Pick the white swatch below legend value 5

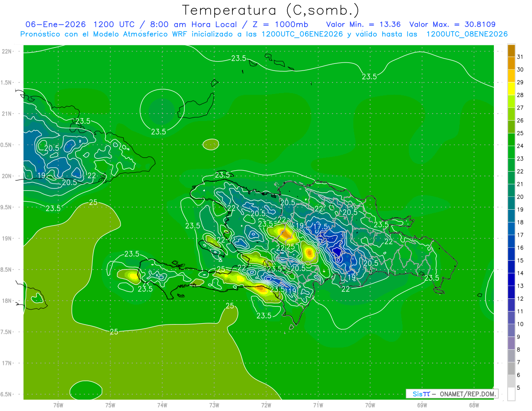pyautogui.click(x=511, y=394)
